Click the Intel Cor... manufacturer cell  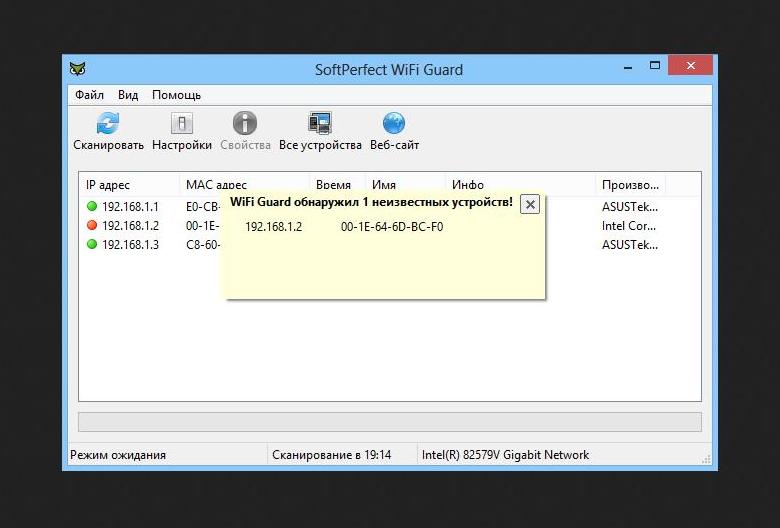tap(629, 226)
